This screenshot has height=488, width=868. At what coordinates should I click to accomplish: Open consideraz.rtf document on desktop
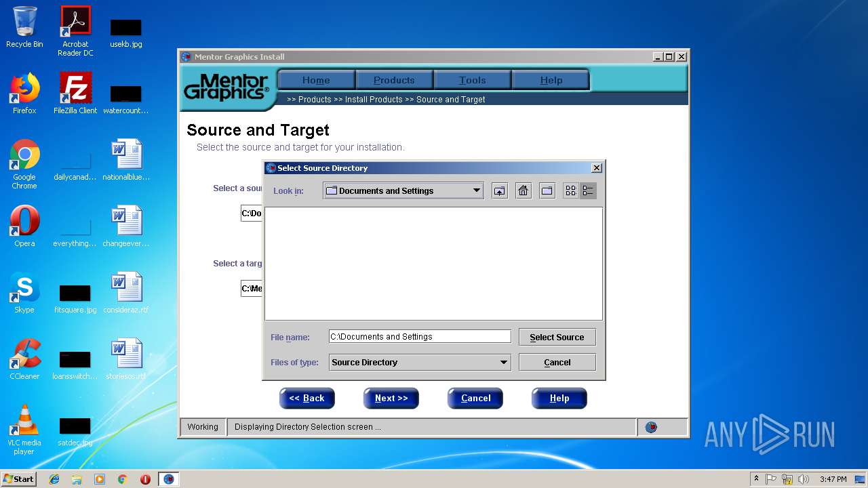(126, 293)
